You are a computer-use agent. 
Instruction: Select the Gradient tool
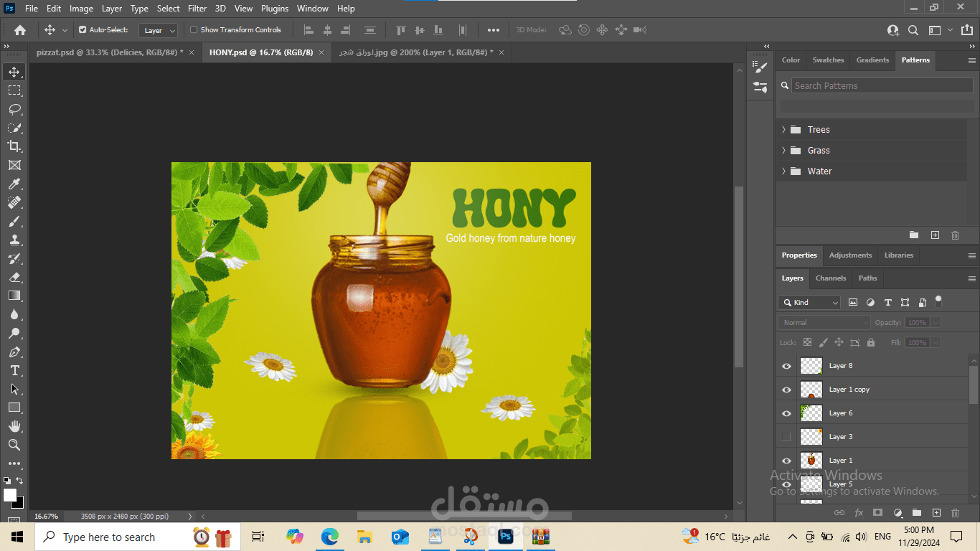(x=14, y=296)
